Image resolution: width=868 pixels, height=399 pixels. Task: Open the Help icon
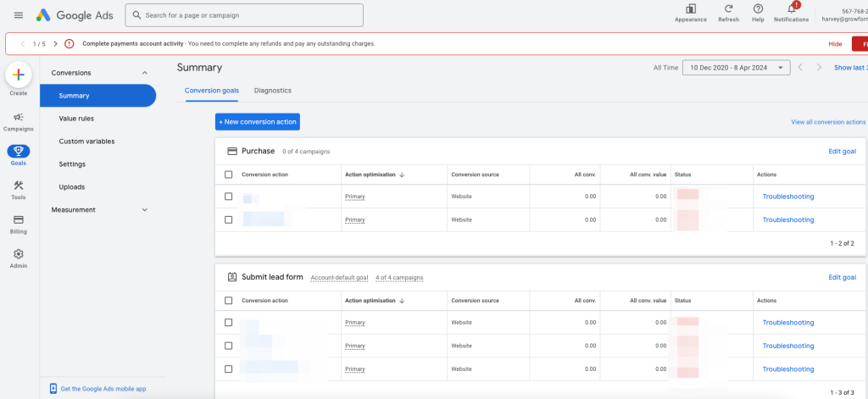(x=758, y=8)
